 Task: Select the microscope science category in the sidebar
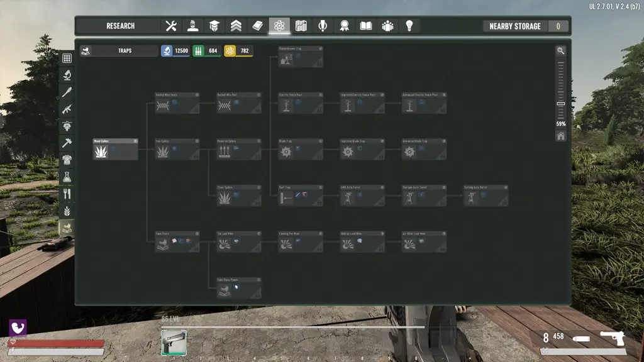(69, 75)
